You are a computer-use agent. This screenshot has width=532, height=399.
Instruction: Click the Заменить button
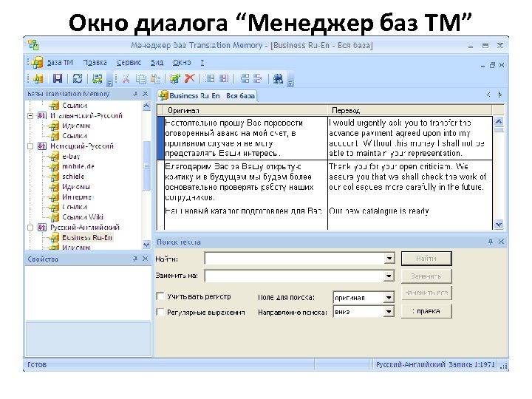tap(426, 276)
